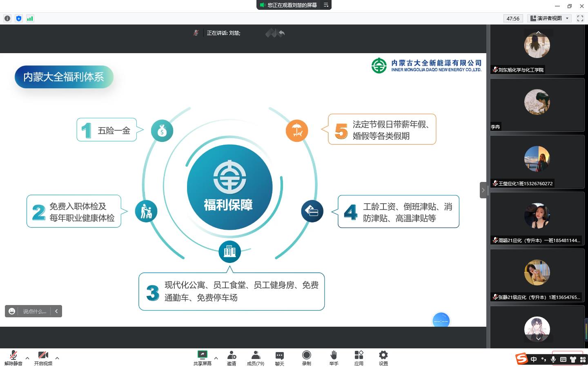Click the network signal strength indicator
This screenshot has height=368, width=588.
tap(30, 18)
